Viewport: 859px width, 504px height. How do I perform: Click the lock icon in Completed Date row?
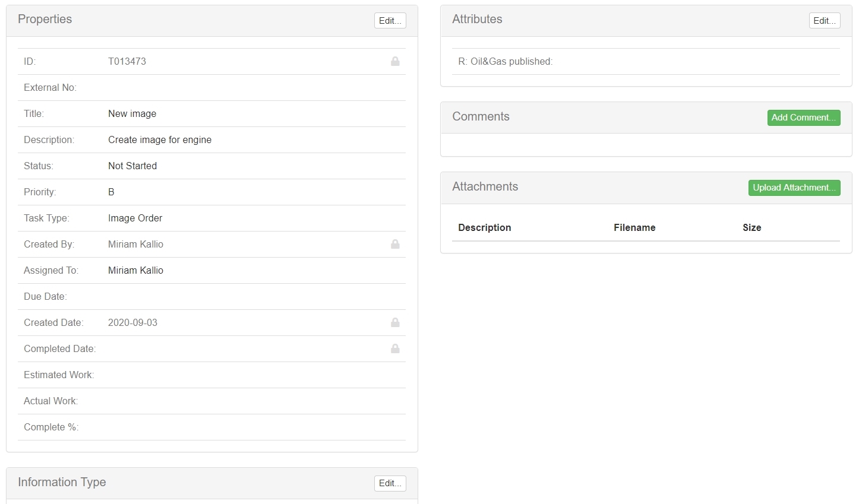[x=395, y=348]
